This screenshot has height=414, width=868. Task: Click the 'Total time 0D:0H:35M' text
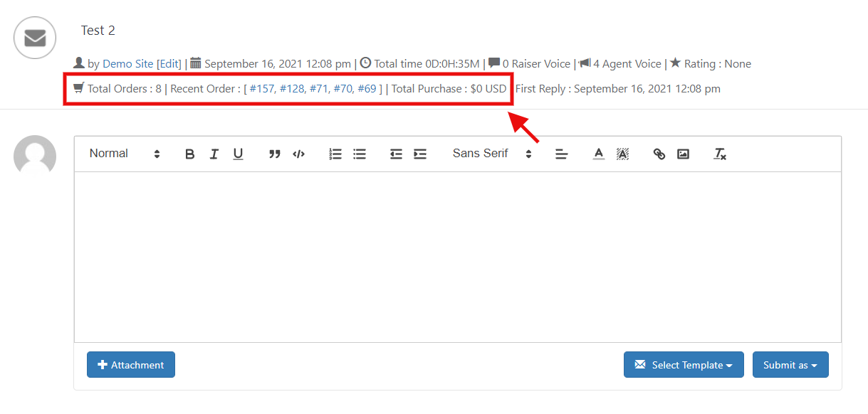[427, 64]
